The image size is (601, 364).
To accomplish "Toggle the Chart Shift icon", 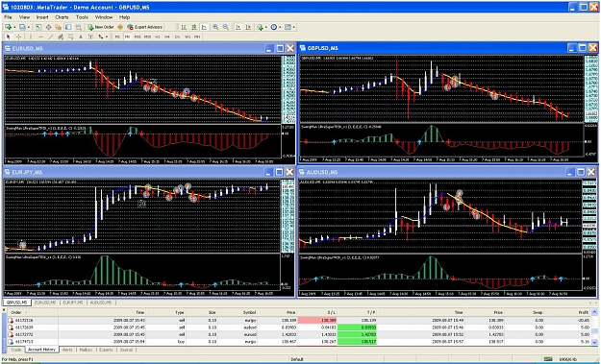I will click(248, 27).
